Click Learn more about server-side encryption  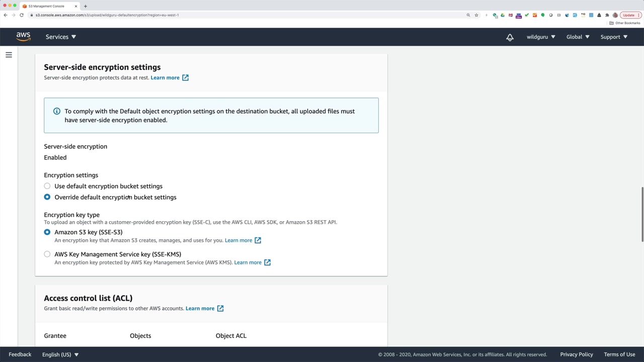(165, 78)
